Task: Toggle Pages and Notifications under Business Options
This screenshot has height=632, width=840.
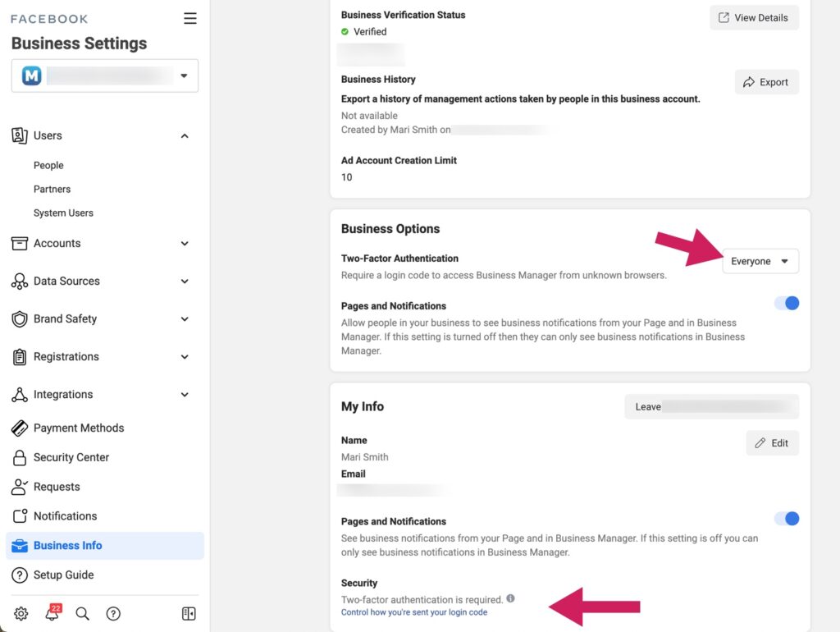Action: point(787,304)
